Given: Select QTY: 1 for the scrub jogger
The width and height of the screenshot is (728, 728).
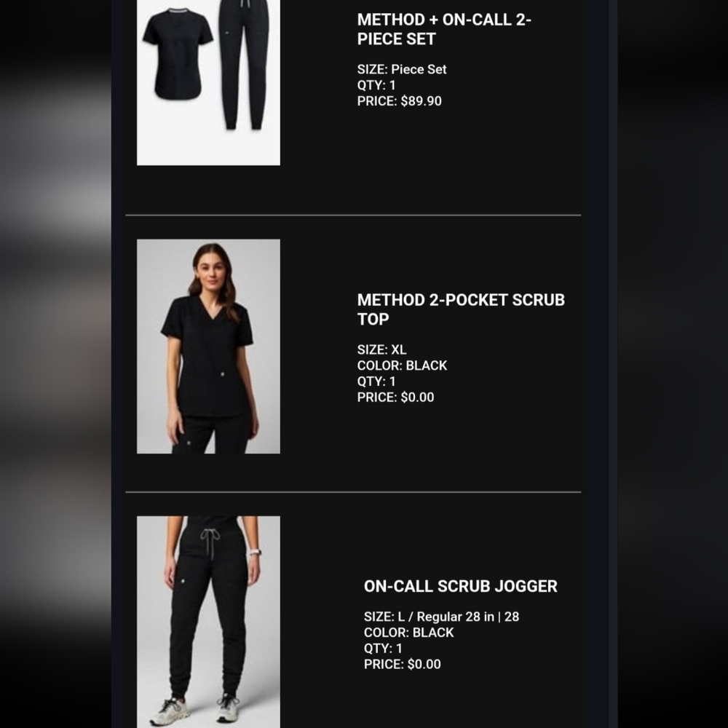Looking at the screenshot, I should [x=383, y=648].
